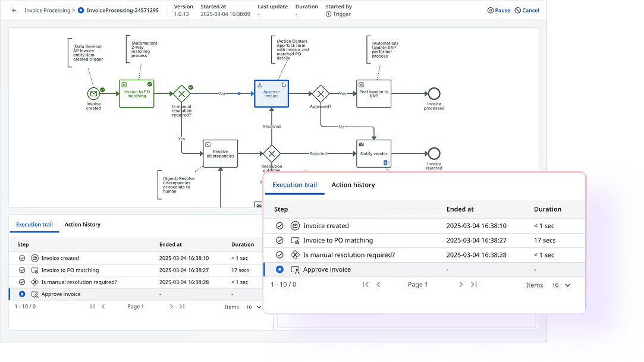This screenshot has width=644, height=362.
Task: Click the Approve invoice task in the diagram
Action: (x=271, y=93)
